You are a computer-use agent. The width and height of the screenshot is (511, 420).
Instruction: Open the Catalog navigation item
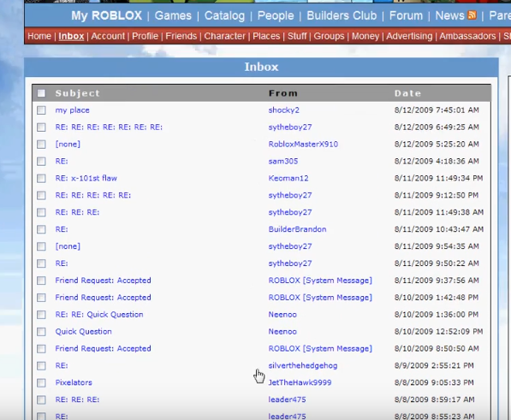click(x=224, y=15)
